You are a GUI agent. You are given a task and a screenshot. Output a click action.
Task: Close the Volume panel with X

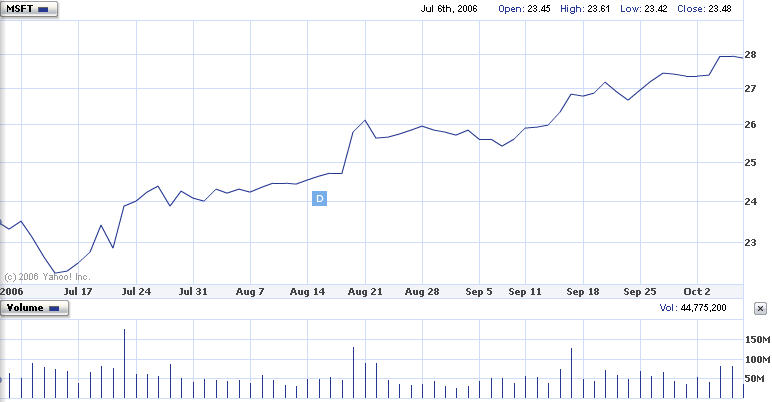click(760, 309)
